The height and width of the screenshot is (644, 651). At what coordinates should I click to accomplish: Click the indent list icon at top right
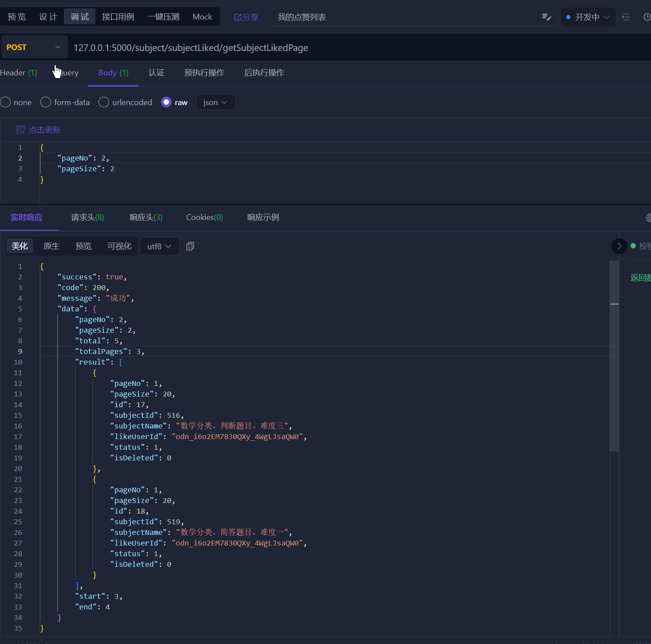pyautogui.click(x=626, y=17)
